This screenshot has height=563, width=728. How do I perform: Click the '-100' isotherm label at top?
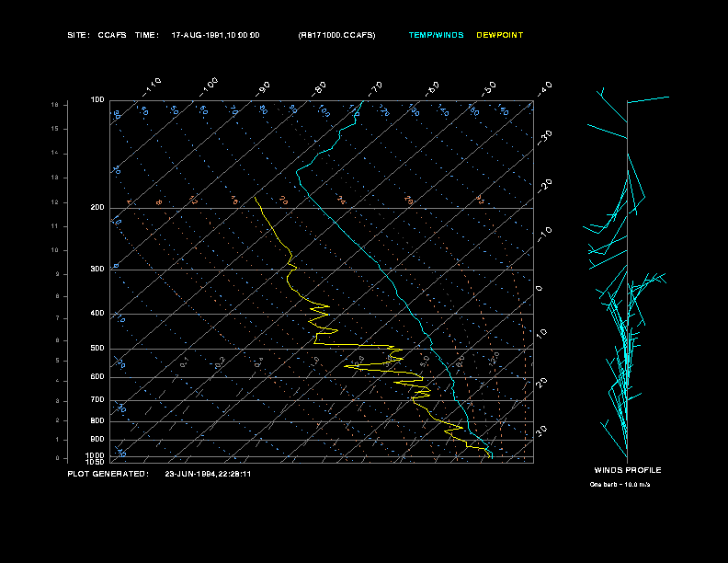tap(209, 87)
